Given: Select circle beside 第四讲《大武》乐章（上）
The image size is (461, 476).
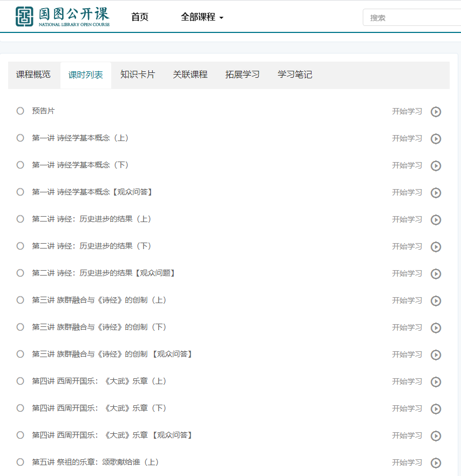Looking at the screenshot, I should [x=21, y=381].
